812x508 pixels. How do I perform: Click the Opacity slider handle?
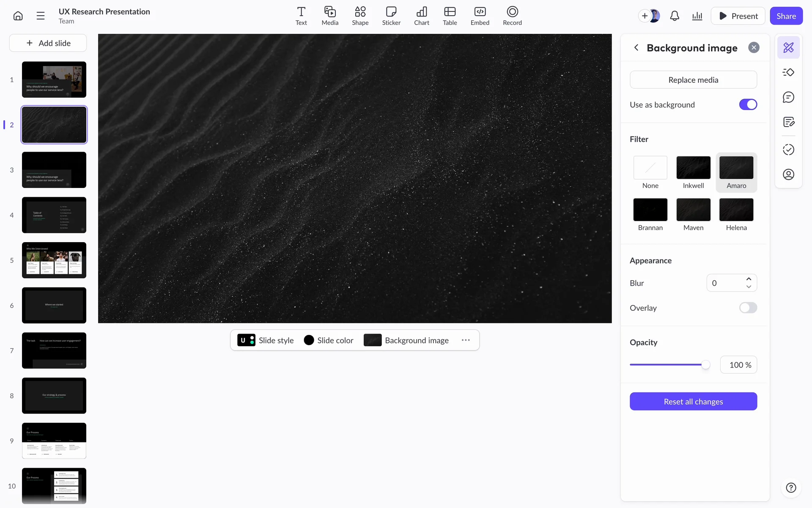705,365
